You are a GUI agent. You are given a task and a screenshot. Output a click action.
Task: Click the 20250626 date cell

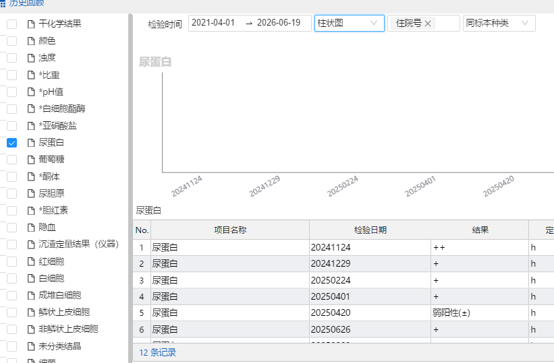coord(370,329)
